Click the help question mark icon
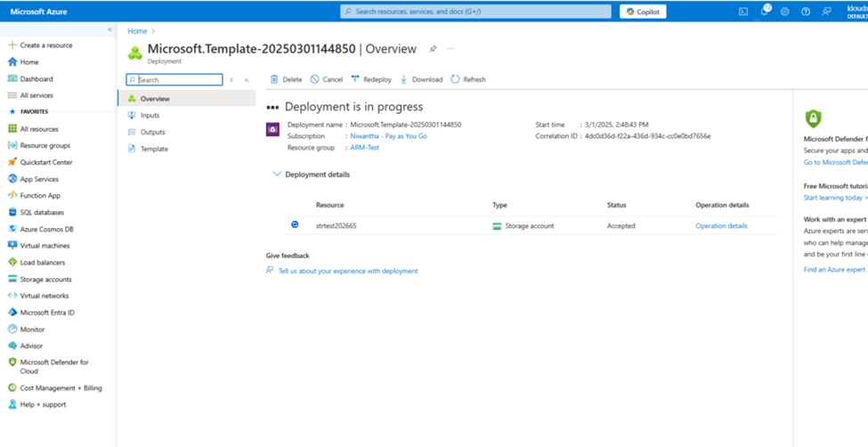The height and width of the screenshot is (447, 868). pyautogui.click(x=806, y=12)
